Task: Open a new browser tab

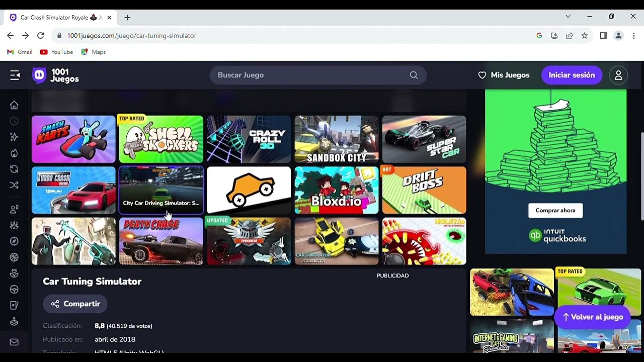Action: (127, 17)
